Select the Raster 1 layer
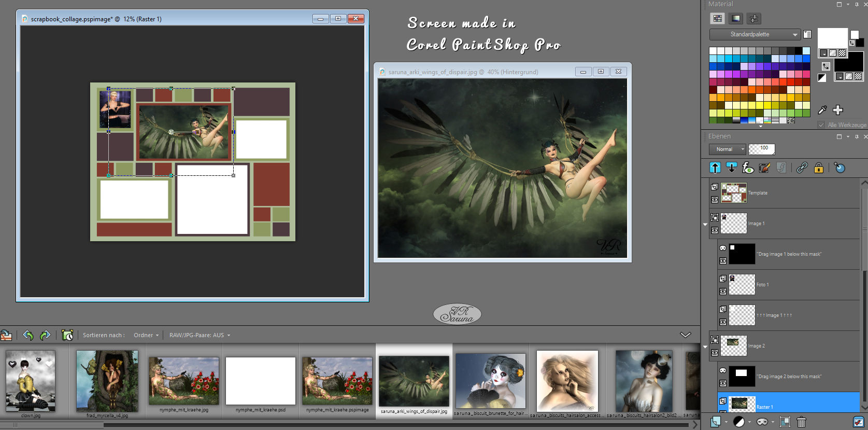Screen dimensions: 868x430 click(789, 403)
